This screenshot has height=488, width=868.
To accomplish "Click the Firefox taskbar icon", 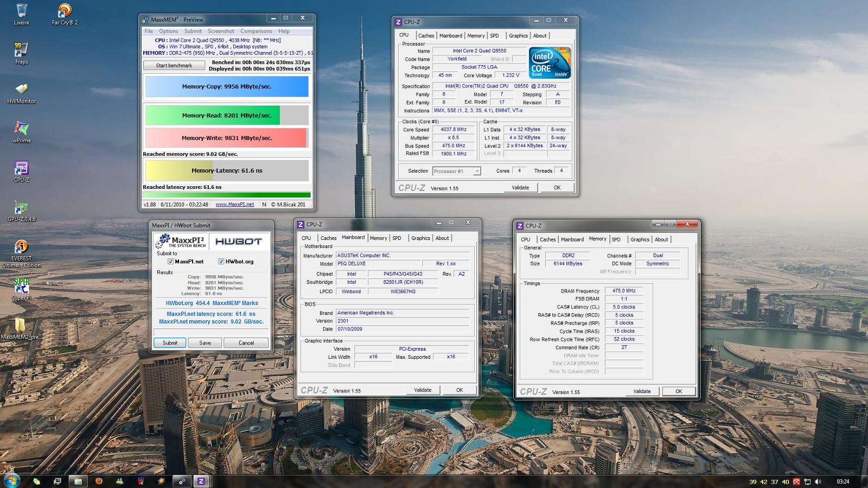I will point(99,481).
